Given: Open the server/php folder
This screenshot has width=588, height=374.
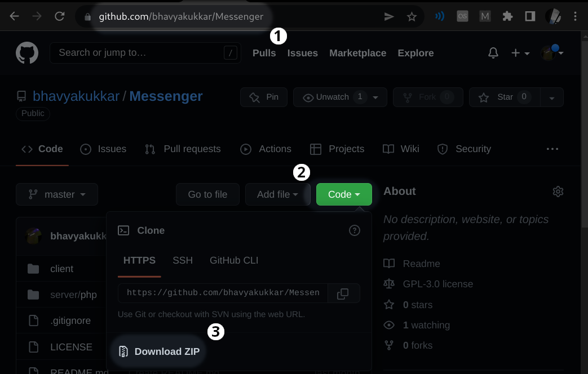Looking at the screenshot, I should tap(73, 295).
